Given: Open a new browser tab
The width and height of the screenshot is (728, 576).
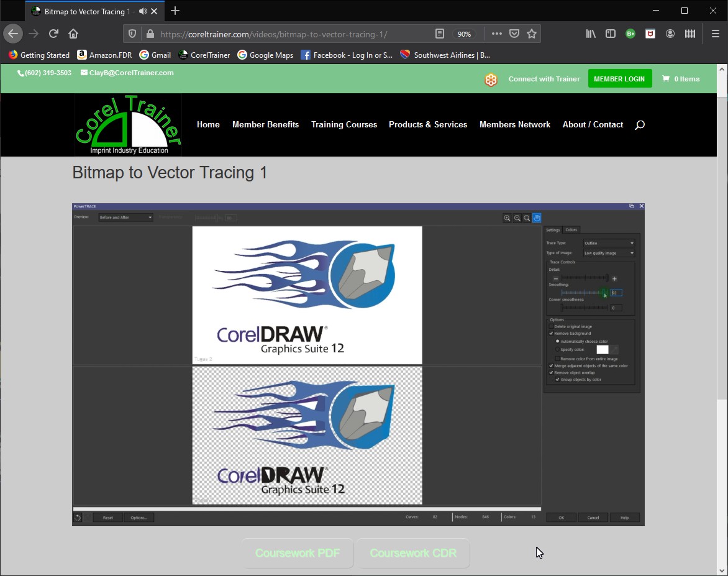Looking at the screenshot, I should [x=175, y=11].
